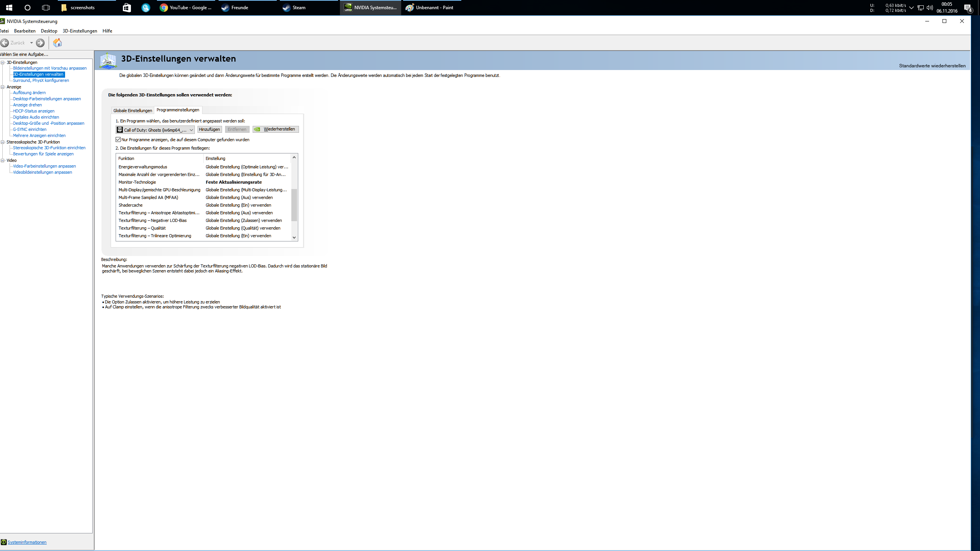Open the Systeminformationen link
This screenshot has width=980, height=551.
pos(27,542)
